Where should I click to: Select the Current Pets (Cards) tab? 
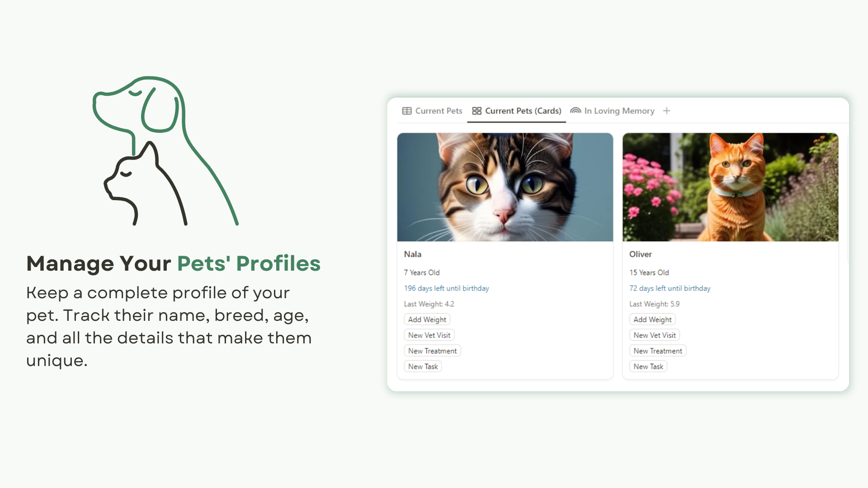pyautogui.click(x=523, y=111)
